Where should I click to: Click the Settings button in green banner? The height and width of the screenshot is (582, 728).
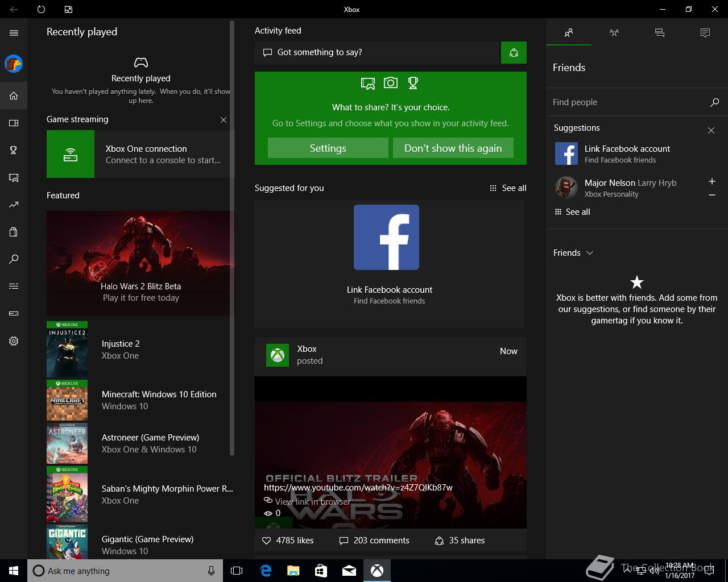pyautogui.click(x=328, y=148)
